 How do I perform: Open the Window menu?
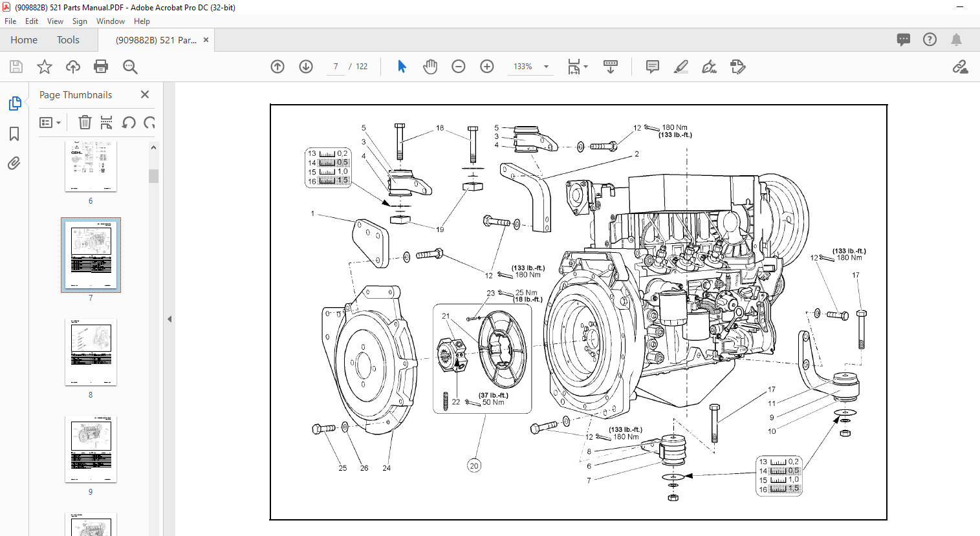click(x=111, y=21)
